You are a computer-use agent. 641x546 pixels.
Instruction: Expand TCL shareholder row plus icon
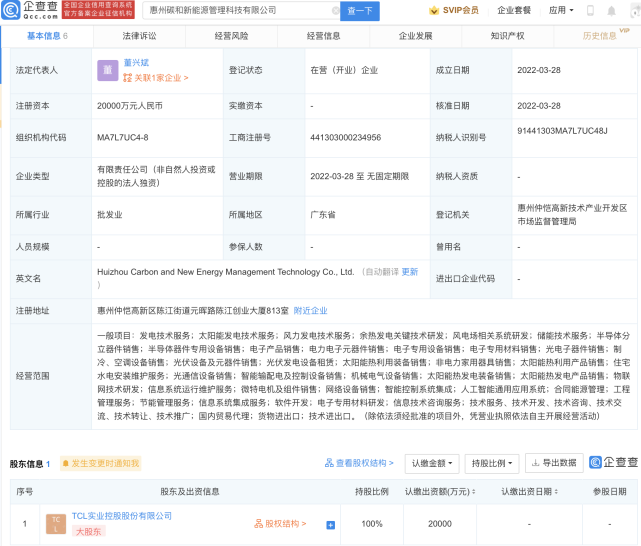(330, 525)
